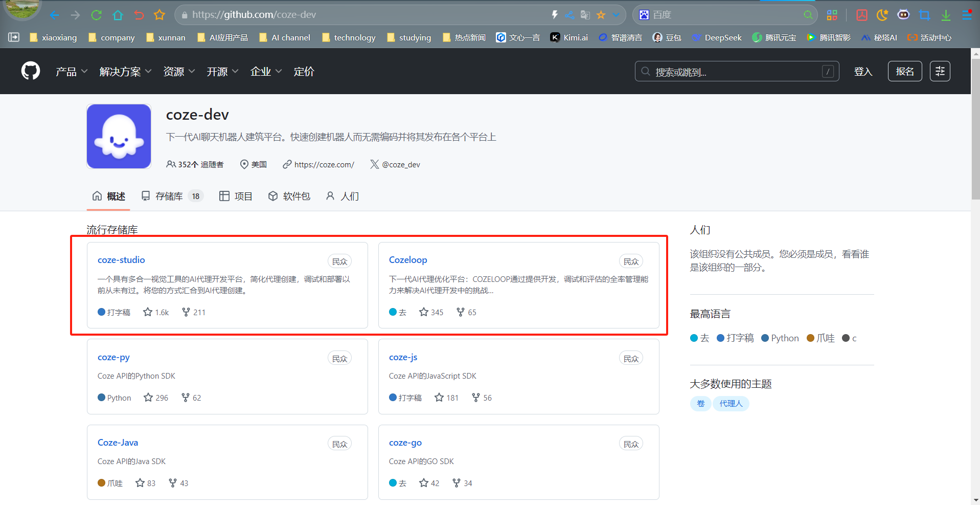Image resolution: width=980 pixels, height=505 pixels.
Task: Click the star count 345 for Cozeloop
Action: (431, 312)
